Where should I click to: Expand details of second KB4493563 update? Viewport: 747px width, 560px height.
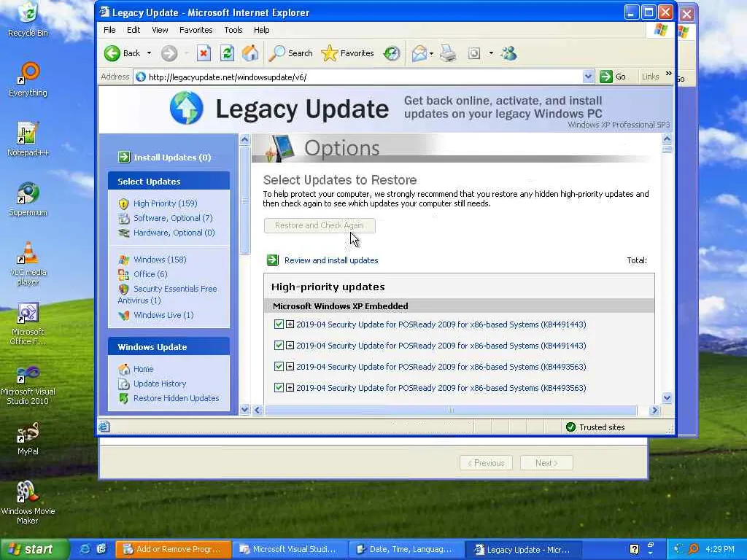pyautogui.click(x=290, y=388)
